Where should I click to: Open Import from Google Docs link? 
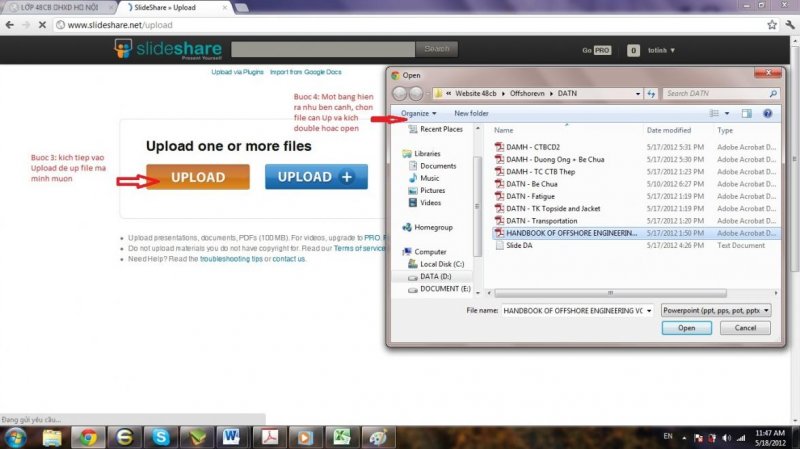(306, 72)
